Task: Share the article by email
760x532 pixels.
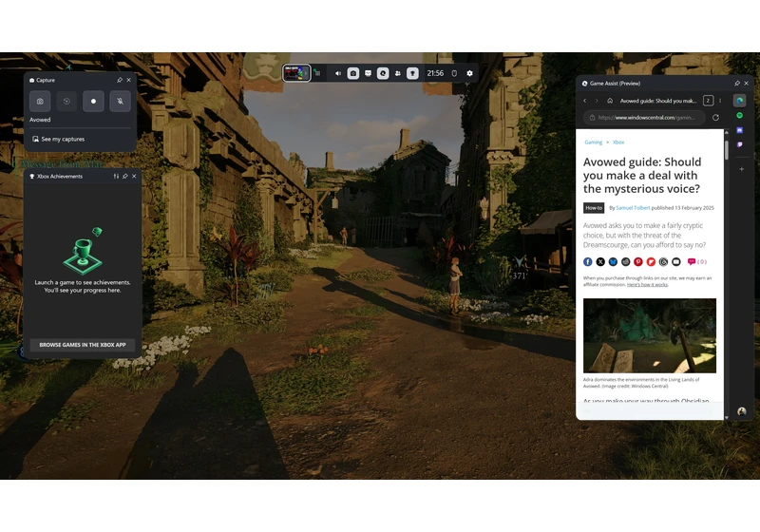Action: click(x=676, y=261)
